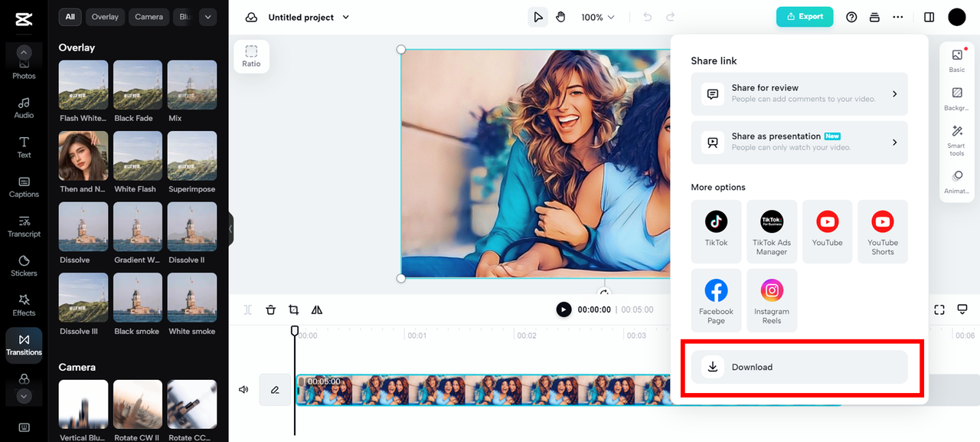The image size is (980, 442).
Task: Enter fullscreen preview mode
Action: pyautogui.click(x=939, y=309)
